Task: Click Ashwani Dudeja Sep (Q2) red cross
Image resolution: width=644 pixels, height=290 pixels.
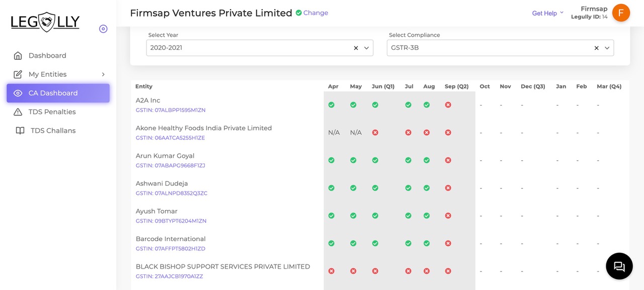Action: tap(448, 188)
